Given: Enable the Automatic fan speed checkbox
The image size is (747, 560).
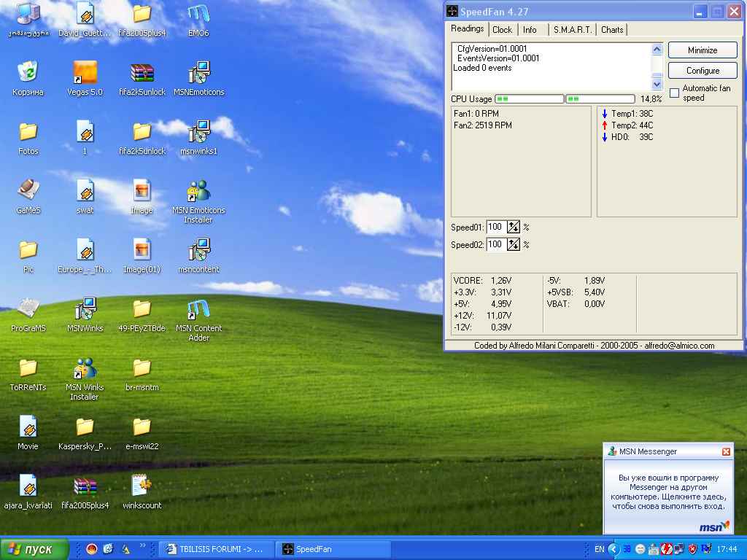Looking at the screenshot, I should (674, 93).
